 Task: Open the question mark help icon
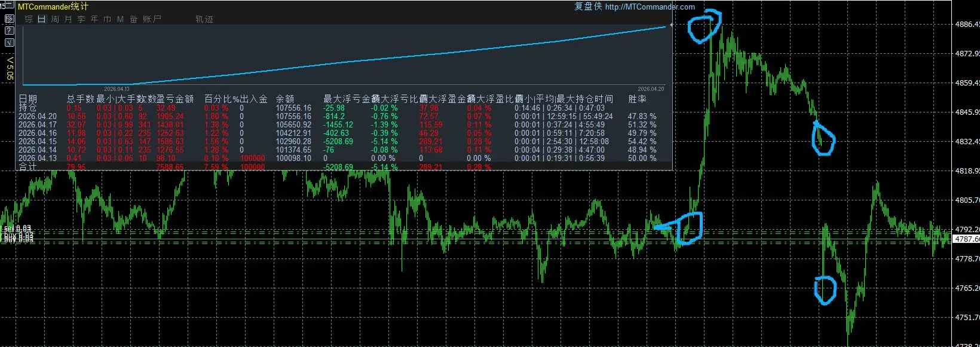(x=9, y=30)
